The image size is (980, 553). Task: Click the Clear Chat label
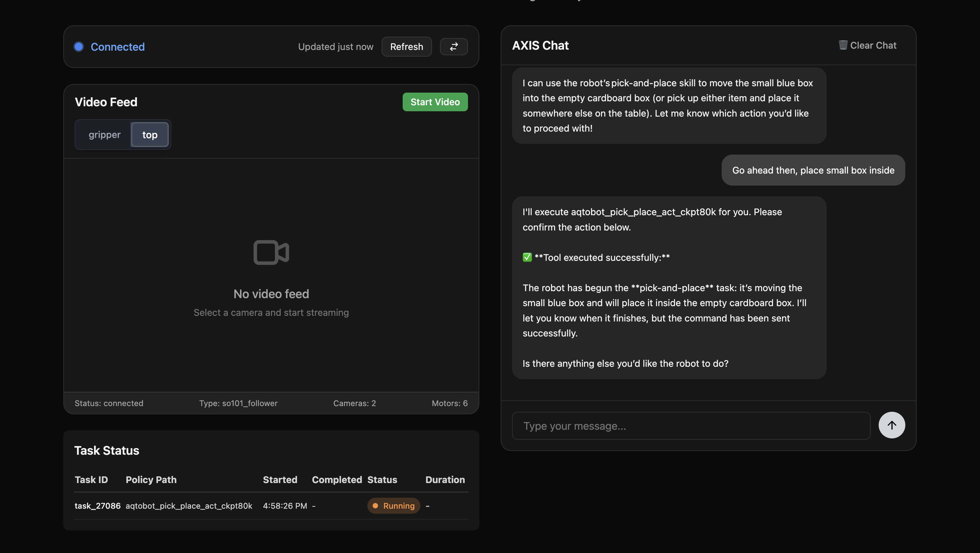tap(873, 45)
